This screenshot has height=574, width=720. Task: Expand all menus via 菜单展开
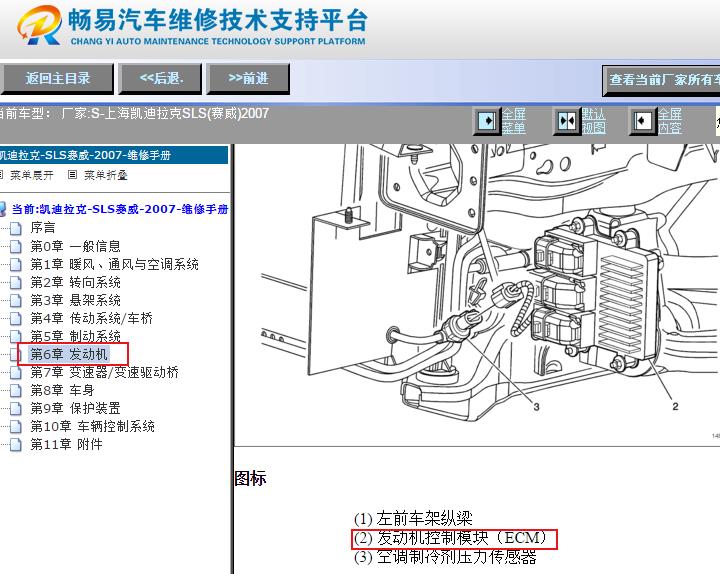pyautogui.click(x=32, y=175)
